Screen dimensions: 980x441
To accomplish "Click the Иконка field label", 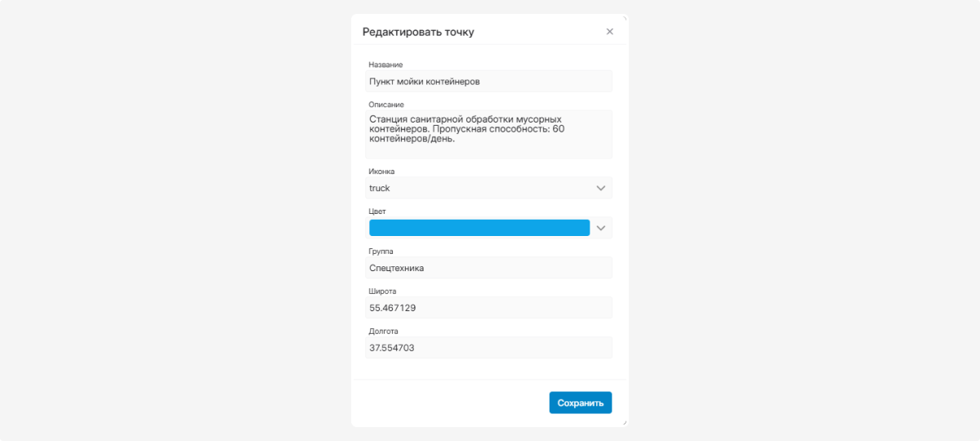I will tap(382, 171).
